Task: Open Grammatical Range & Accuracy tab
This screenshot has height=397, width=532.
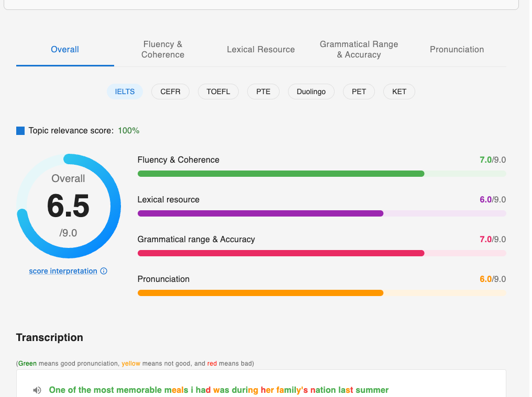Action: (359, 50)
